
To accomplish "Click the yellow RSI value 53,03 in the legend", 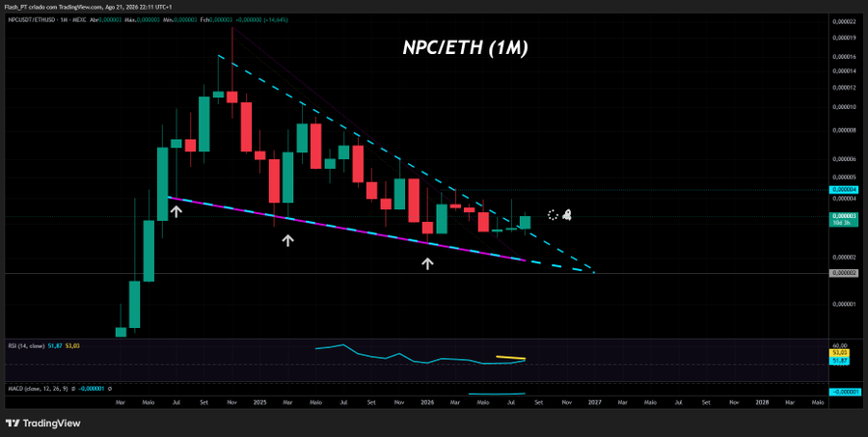I will click(x=72, y=345).
